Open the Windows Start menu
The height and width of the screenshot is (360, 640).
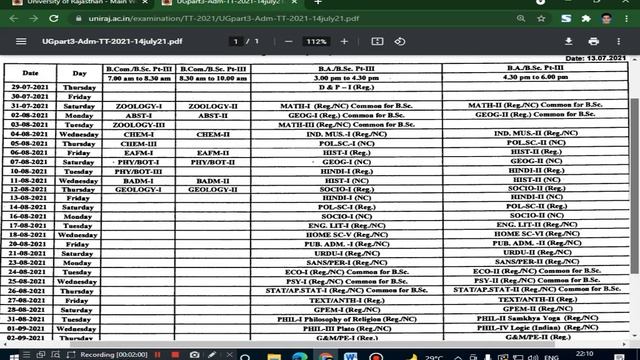tap(14, 357)
